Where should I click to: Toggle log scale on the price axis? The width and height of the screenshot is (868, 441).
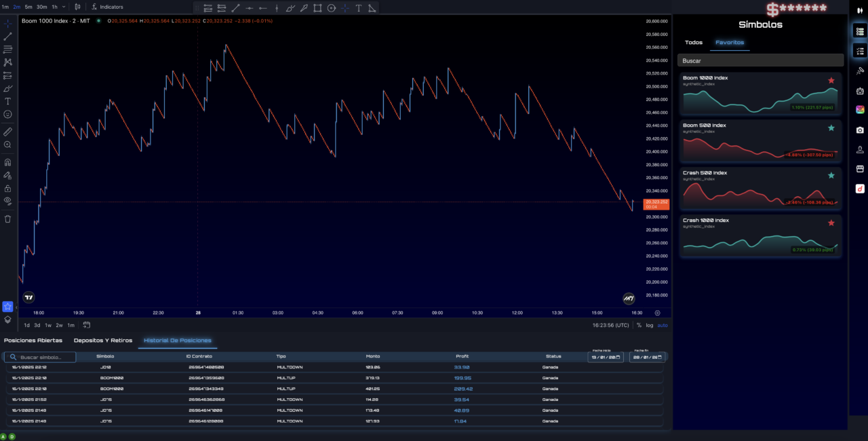point(650,325)
